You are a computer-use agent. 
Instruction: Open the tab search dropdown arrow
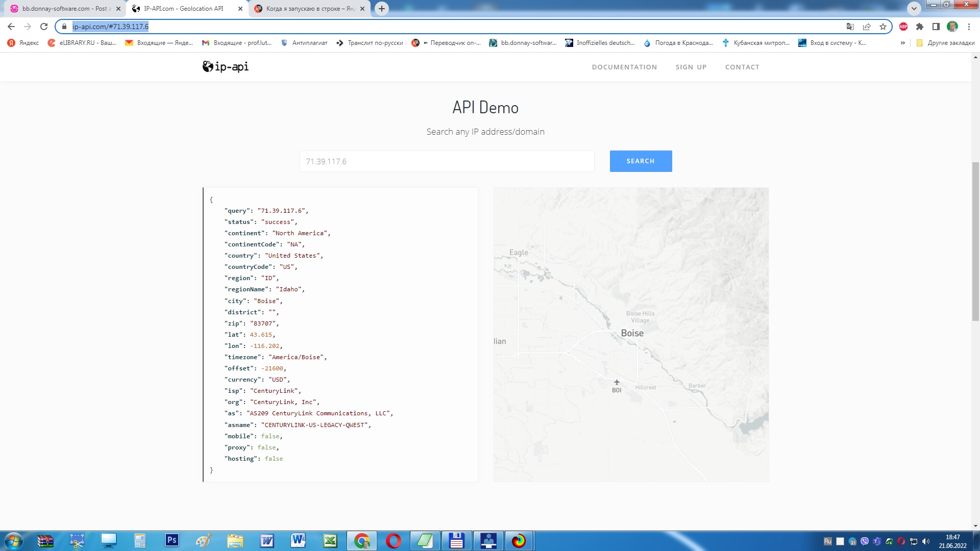point(914,9)
